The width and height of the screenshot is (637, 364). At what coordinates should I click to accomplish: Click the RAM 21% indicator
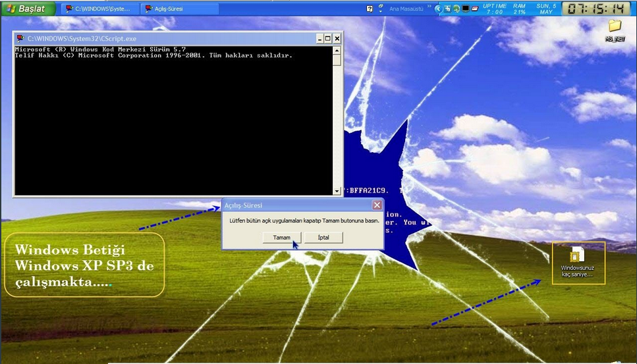coord(519,9)
